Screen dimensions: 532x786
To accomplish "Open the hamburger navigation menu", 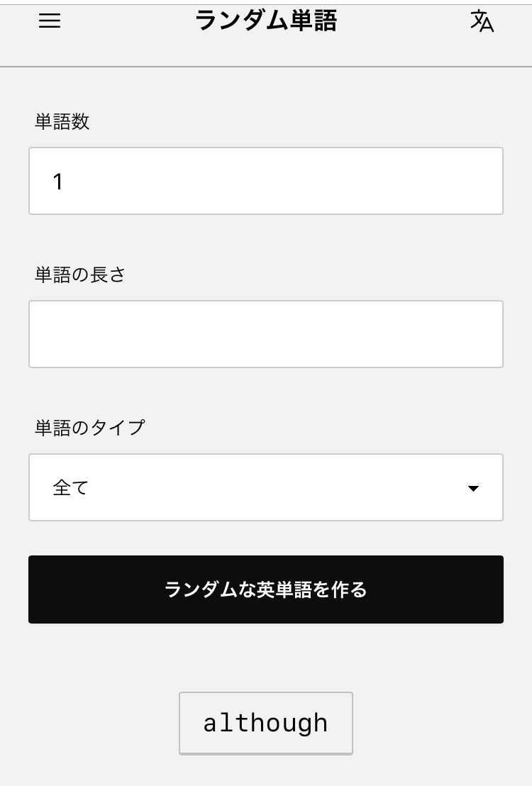I will pos(50,21).
